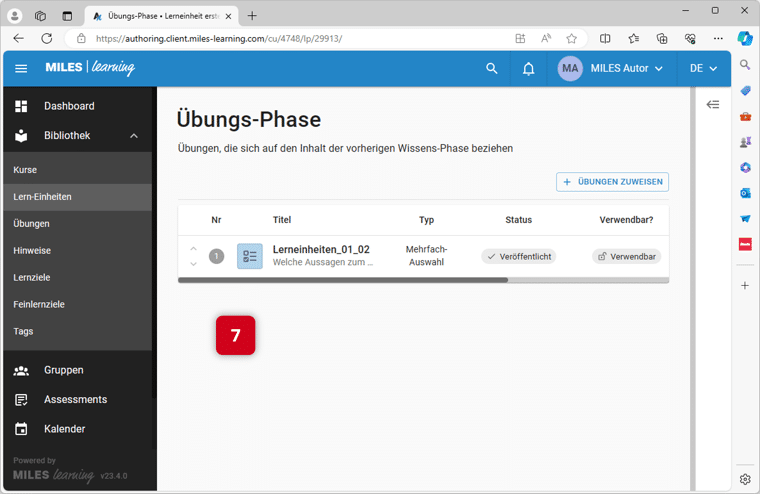Select Kurse in the library menu

point(25,170)
